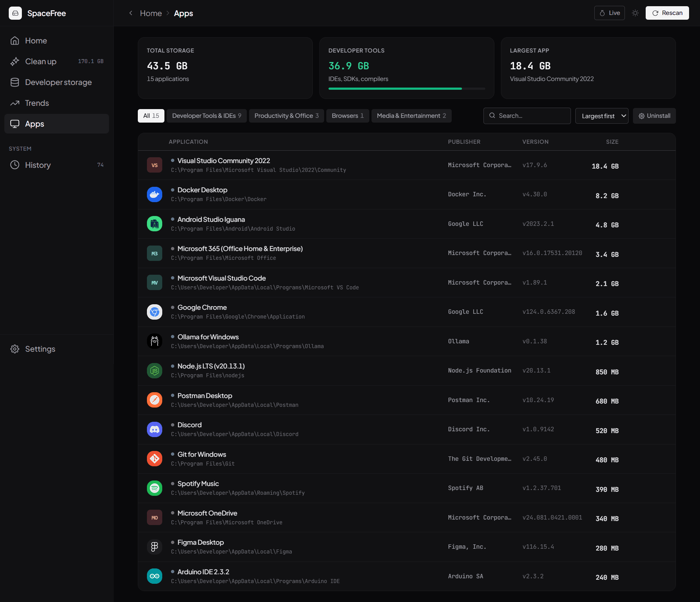Select the Postman Desktop name
Viewport: 700px width, 602px height.
click(205, 395)
